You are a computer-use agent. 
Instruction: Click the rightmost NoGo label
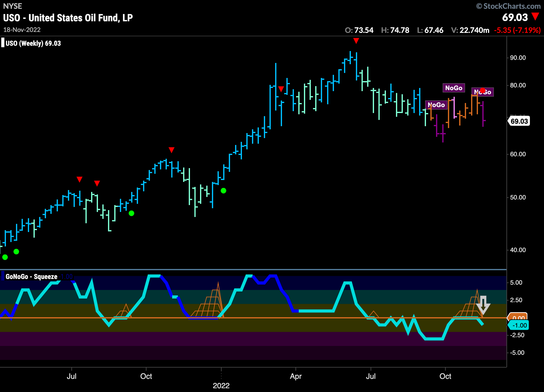click(x=483, y=92)
